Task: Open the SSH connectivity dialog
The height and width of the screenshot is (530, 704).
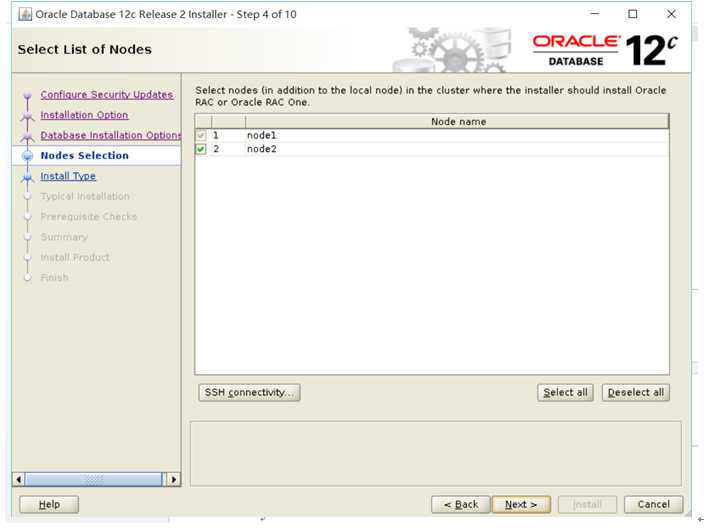Action: click(x=249, y=393)
